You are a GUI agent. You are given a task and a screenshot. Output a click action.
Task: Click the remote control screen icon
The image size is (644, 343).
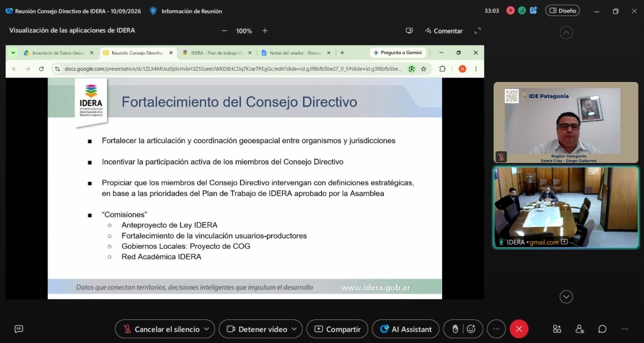pos(409,31)
